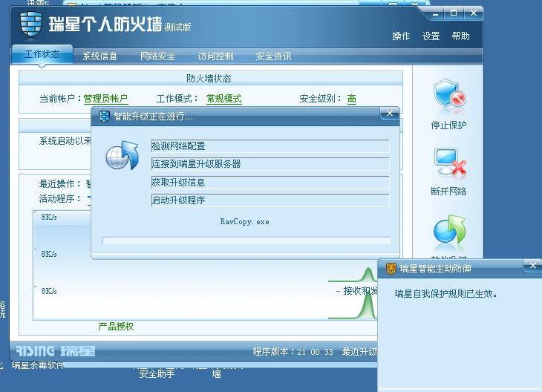
Task: Minimize the firewall main window
Action: 435,14
